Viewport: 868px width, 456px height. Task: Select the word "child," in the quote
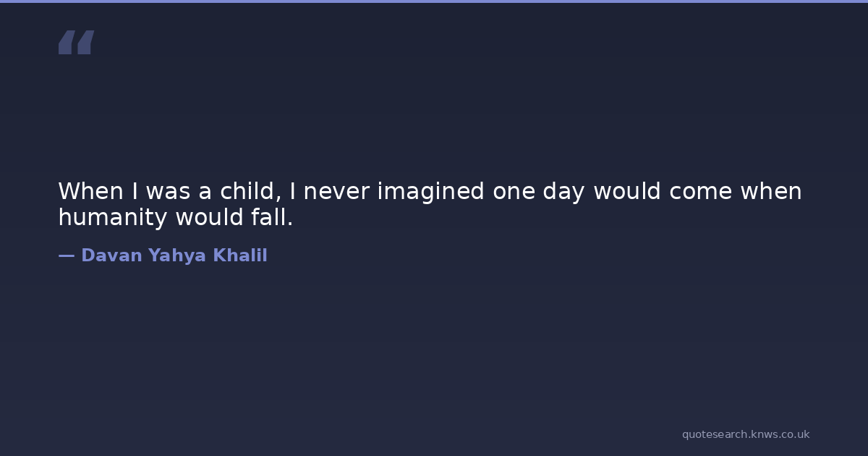tap(251, 192)
